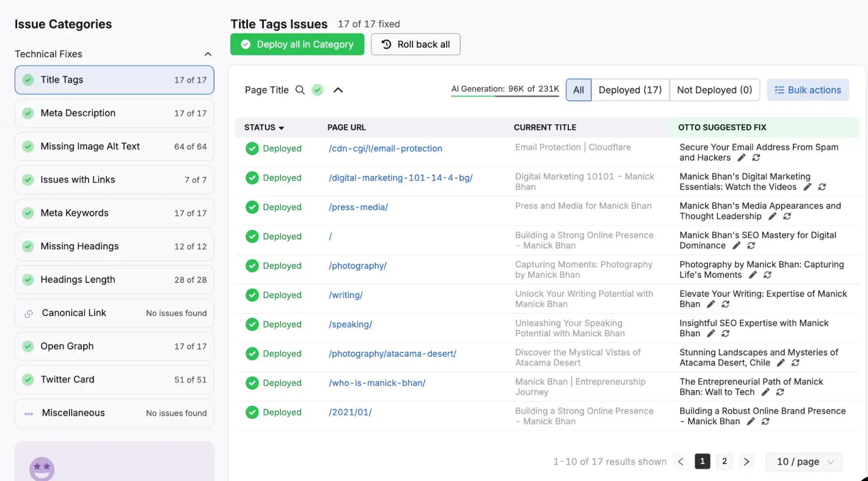Collapse the Technical Fixes section
Screen dimensions: 868x481
(208, 54)
